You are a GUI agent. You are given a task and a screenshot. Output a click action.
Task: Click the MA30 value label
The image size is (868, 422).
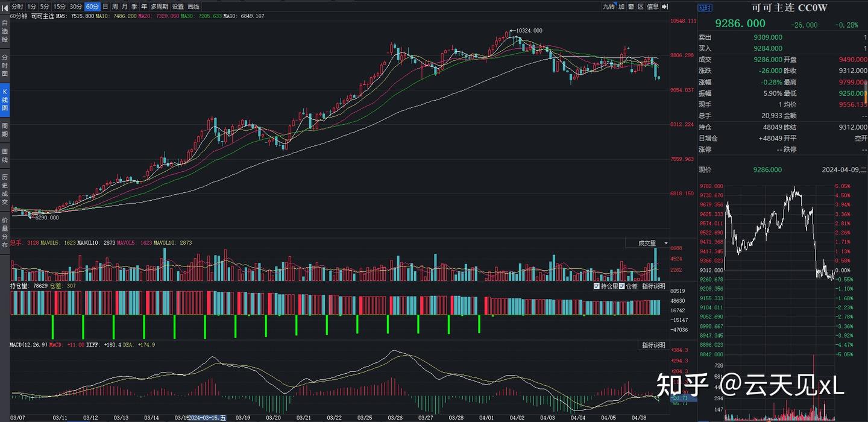201,16
